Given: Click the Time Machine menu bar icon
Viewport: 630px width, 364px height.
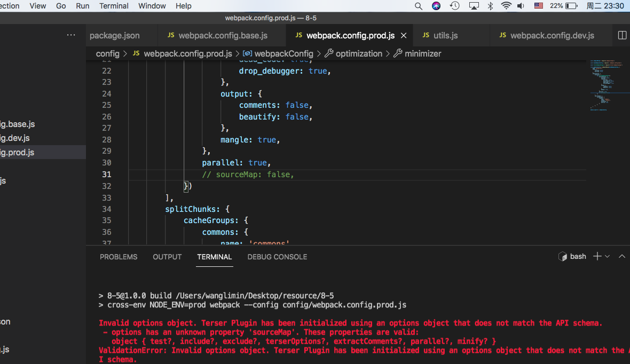Looking at the screenshot, I should pyautogui.click(x=454, y=6).
